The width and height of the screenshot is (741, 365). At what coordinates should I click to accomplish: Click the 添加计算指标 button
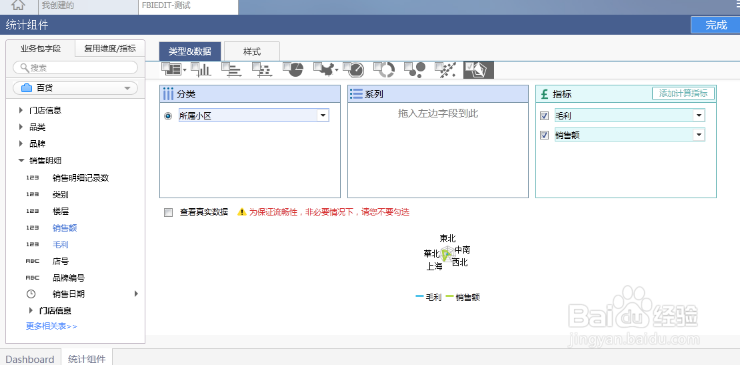(x=683, y=93)
